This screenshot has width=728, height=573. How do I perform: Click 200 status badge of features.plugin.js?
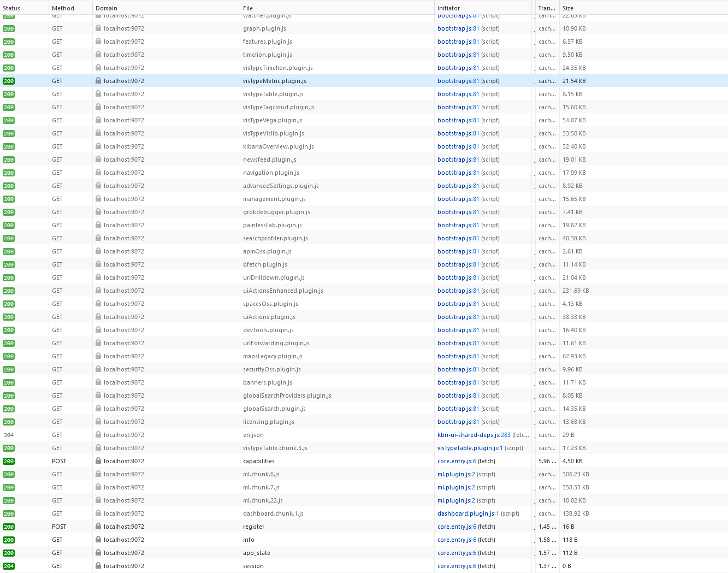click(x=9, y=42)
